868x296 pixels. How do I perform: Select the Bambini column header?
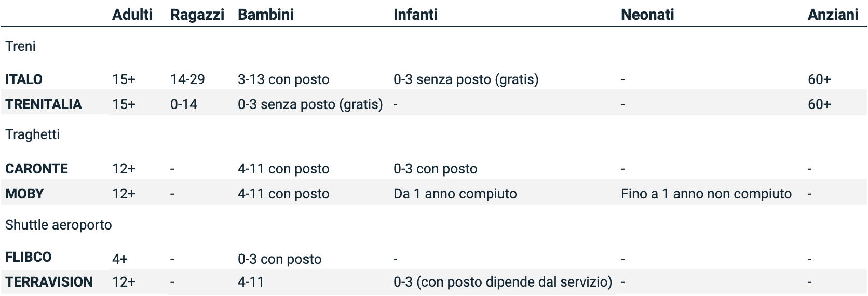click(x=265, y=15)
